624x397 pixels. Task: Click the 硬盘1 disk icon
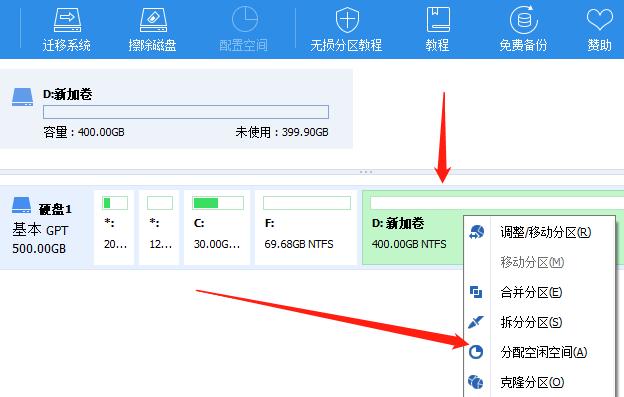21,205
